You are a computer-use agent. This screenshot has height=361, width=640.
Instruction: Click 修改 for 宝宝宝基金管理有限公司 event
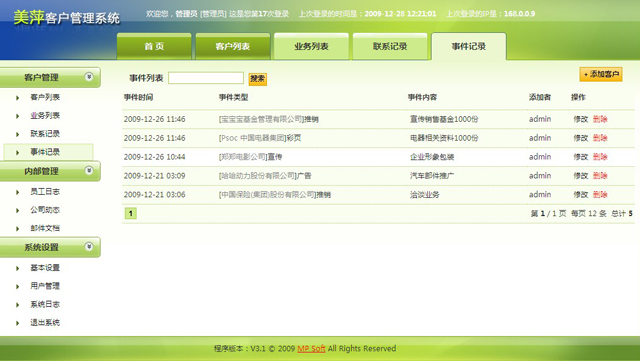(x=580, y=119)
